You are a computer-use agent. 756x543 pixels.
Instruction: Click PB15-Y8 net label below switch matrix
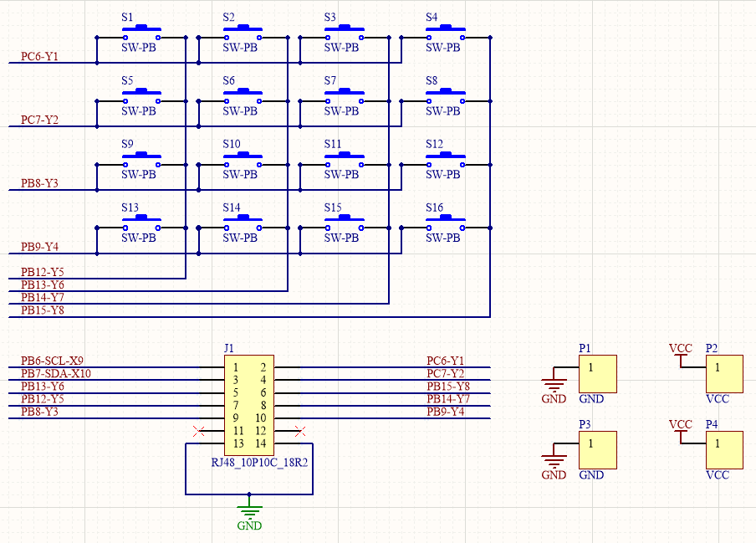click(43, 310)
